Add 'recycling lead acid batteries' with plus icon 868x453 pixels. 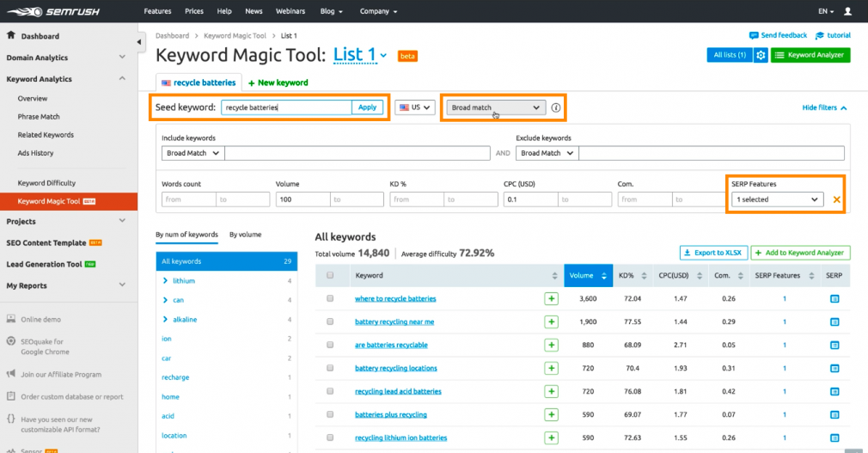[x=551, y=391]
